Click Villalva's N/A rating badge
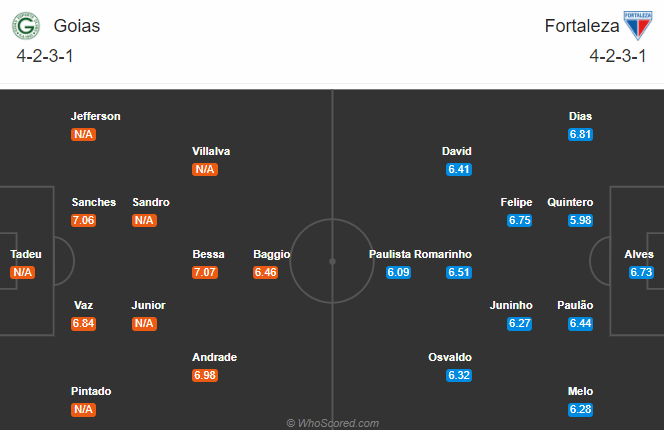Image resolution: width=664 pixels, height=430 pixels. pos(205,169)
